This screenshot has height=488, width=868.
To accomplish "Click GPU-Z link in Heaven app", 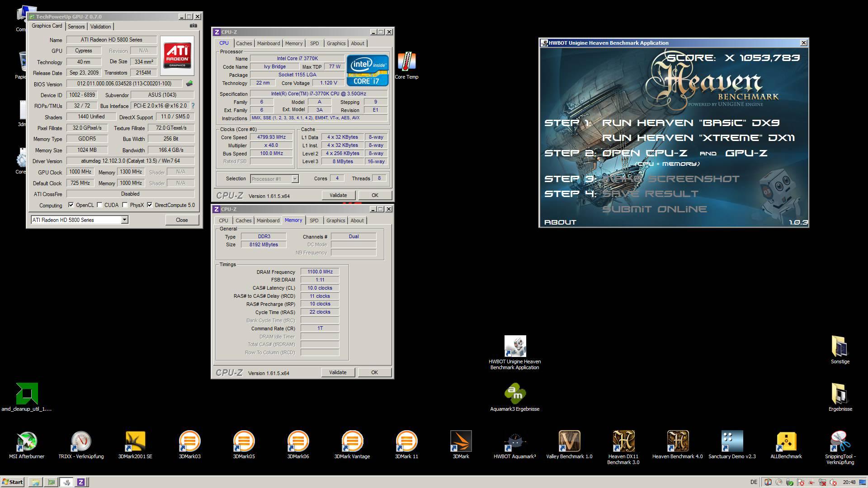I will (x=746, y=153).
